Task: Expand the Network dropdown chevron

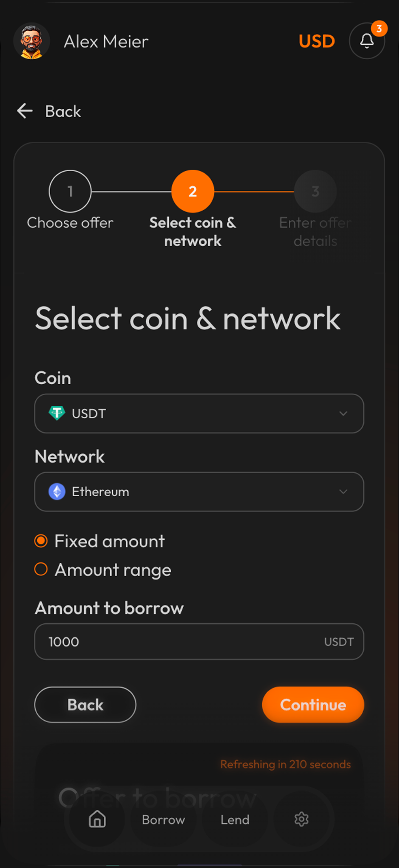Action: pyautogui.click(x=343, y=491)
